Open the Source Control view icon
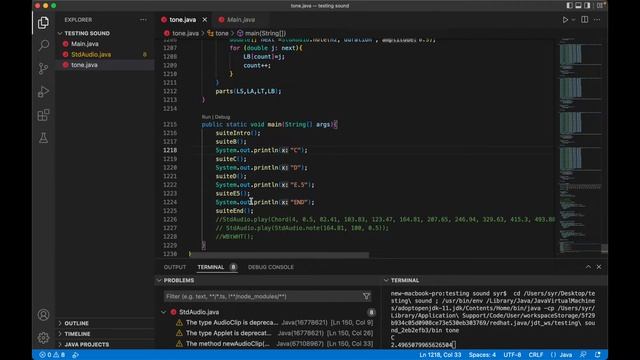 (43, 68)
